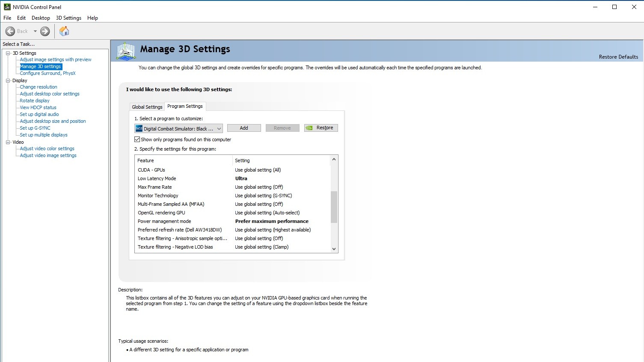The image size is (644, 362).
Task: Select the OpenGL rendering GPU row
Action: (x=233, y=213)
